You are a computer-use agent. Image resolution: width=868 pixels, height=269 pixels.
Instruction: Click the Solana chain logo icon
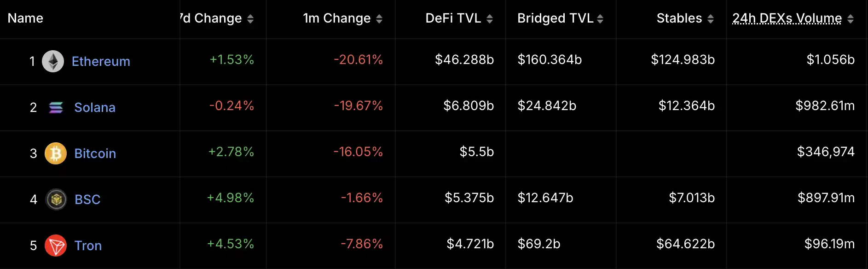(56, 107)
